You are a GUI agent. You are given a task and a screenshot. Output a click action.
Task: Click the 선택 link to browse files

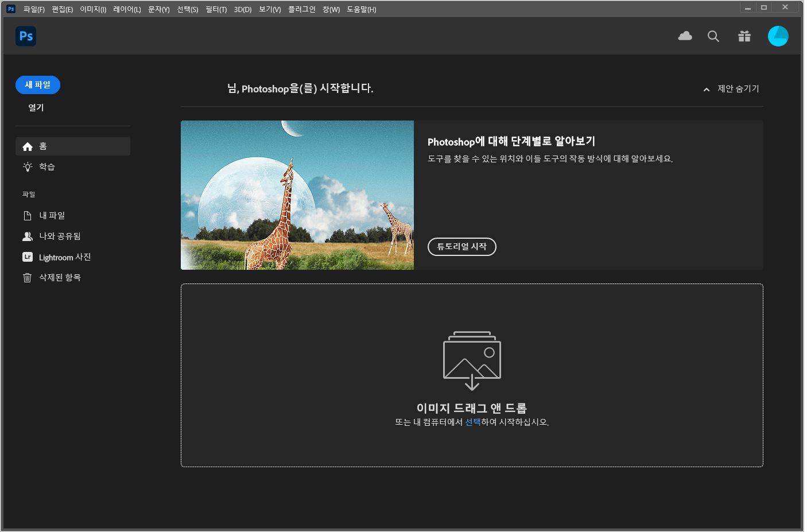[472, 422]
